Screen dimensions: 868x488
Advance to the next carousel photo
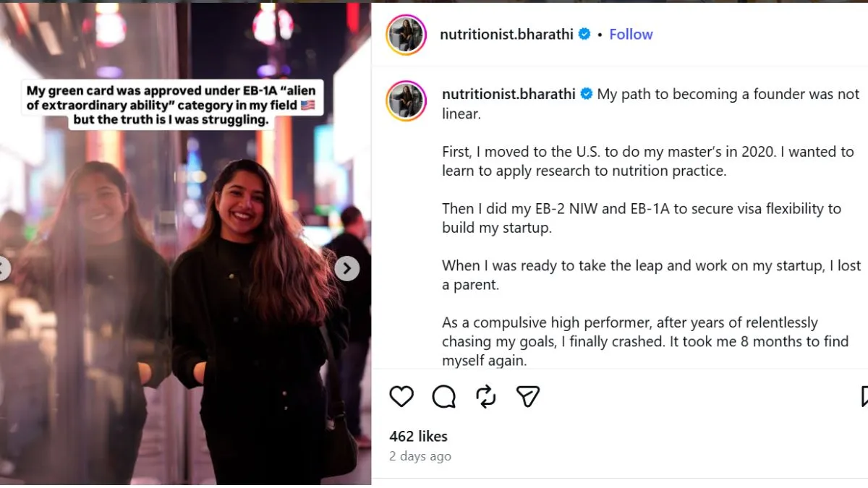[347, 269]
